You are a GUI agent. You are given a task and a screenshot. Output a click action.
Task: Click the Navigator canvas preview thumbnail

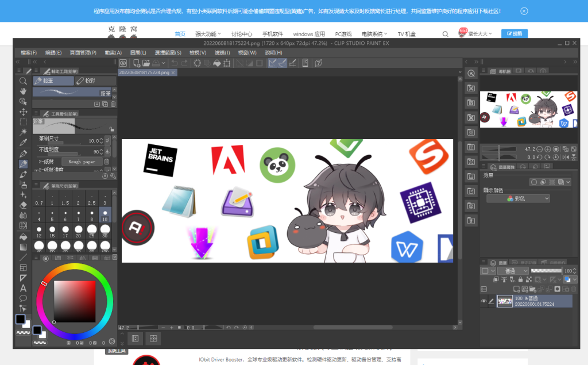pyautogui.click(x=528, y=109)
